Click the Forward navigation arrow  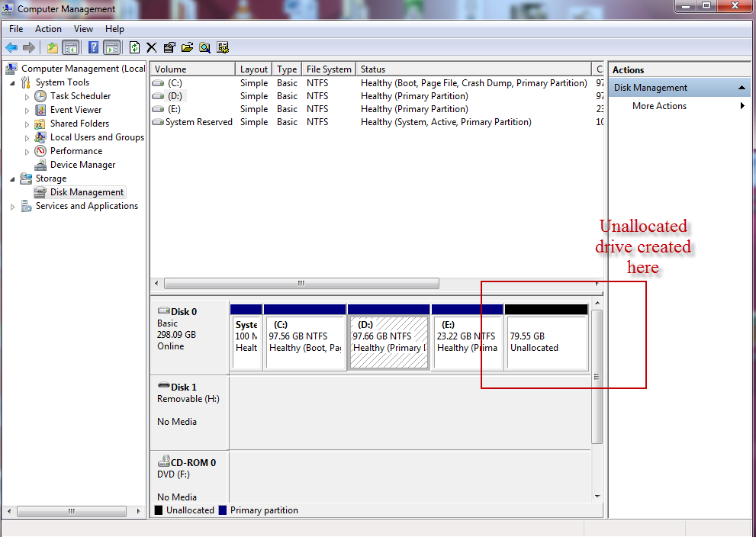point(27,47)
